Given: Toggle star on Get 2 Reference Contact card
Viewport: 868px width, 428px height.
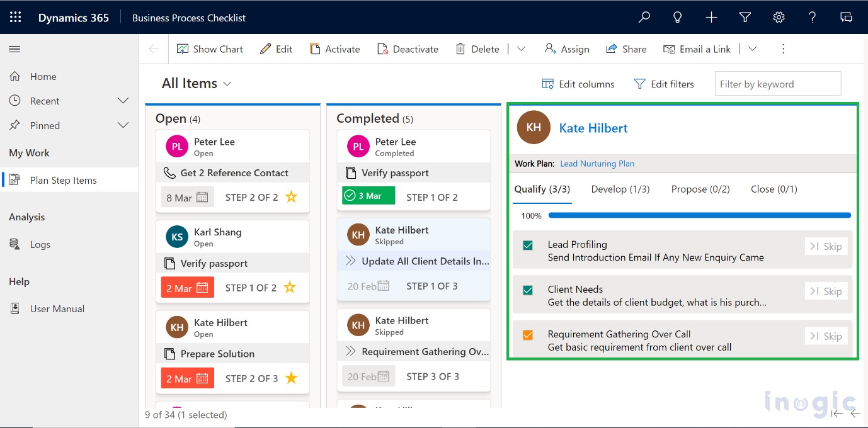Looking at the screenshot, I should (x=291, y=197).
